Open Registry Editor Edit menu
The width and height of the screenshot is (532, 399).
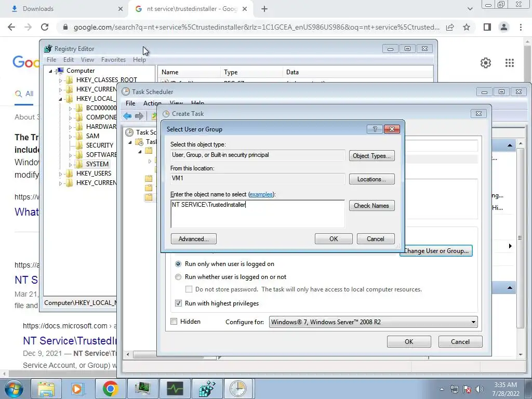pyautogui.click(x=69, y=60)
